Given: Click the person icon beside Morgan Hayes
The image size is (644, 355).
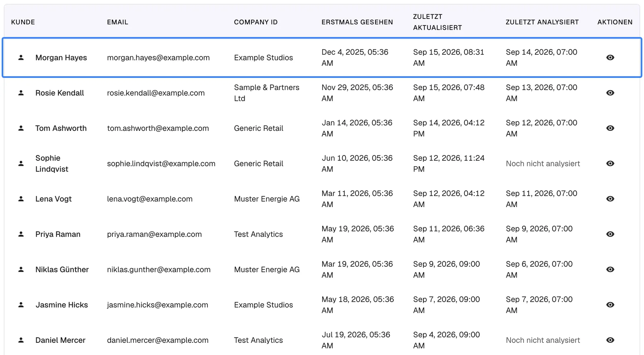Looking at the screenshot, I should click(21, 58).
